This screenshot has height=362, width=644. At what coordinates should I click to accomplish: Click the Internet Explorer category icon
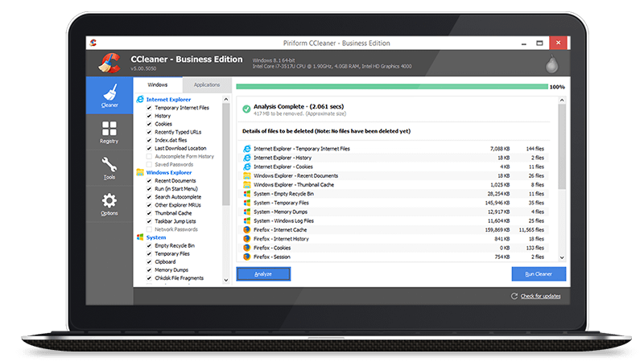[140, 99]
